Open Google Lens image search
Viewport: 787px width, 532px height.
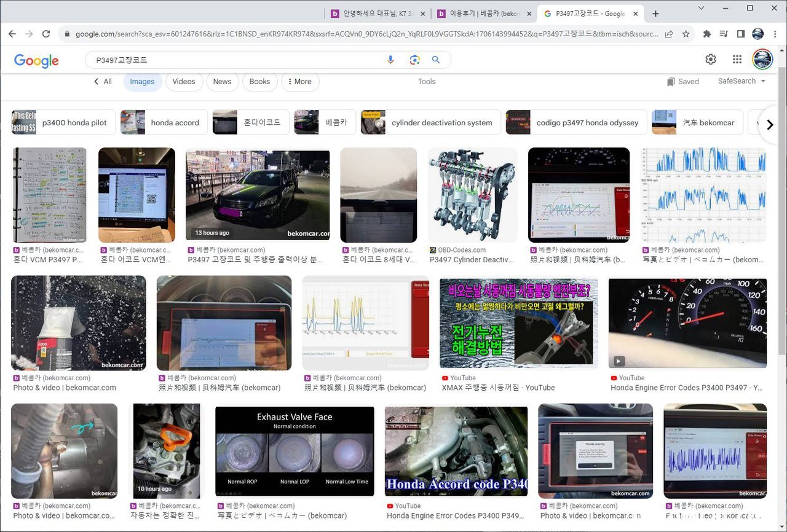pyautogui.click(x=414, y=60)
